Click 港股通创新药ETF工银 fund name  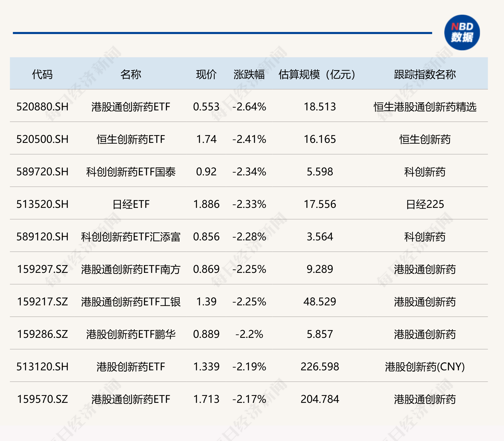click(131, 302)
